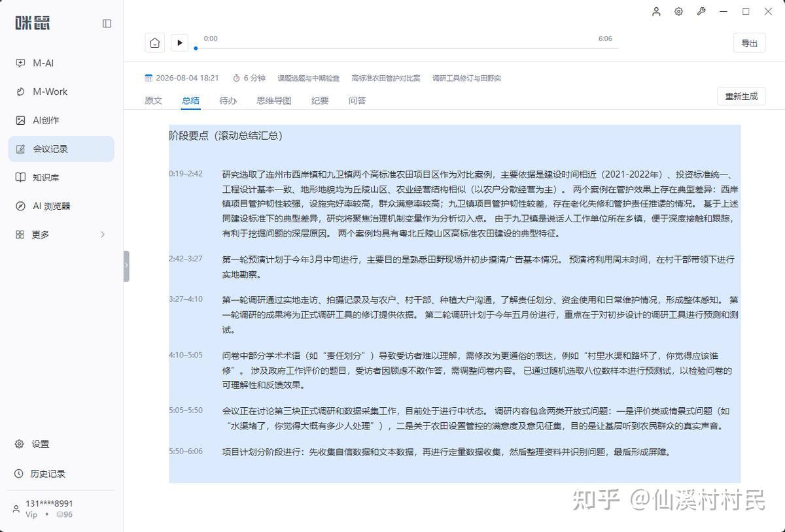This screenshot has width=785, height=532.
Task: Select 会议记录 in the sidebar
Action: [61, 149]
